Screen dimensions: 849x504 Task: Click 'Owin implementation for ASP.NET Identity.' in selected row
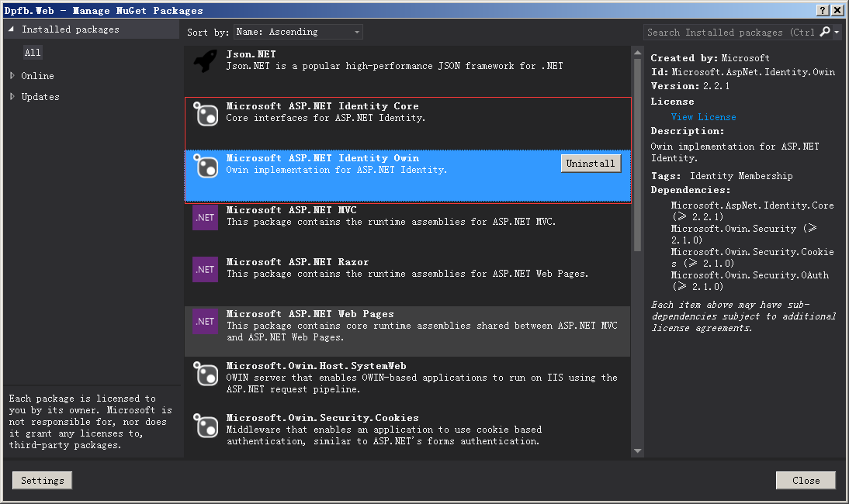[336, 170]
